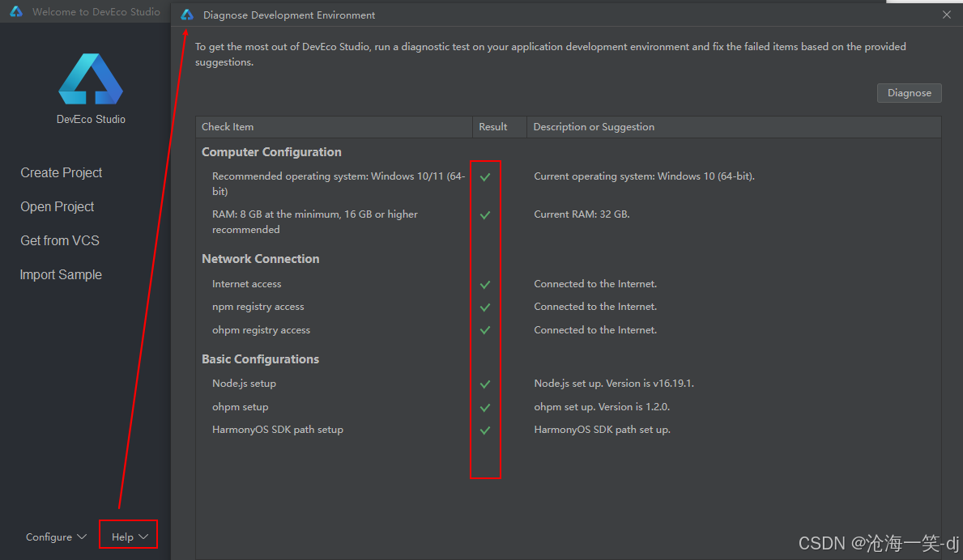Click the Result column header
The height and width of the screenshot is (560, 963).
[x=499, y=127]
